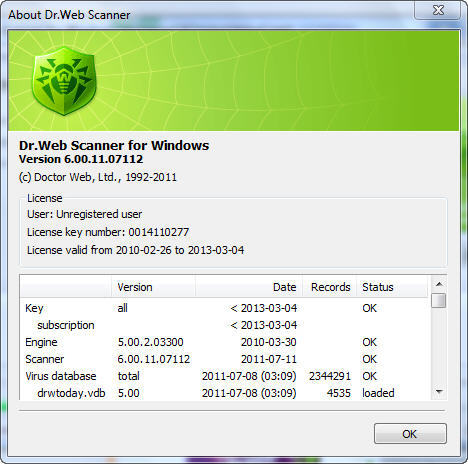
Task: Click the About Dr.Web Scanner title bar text
Action: (69, 15)
